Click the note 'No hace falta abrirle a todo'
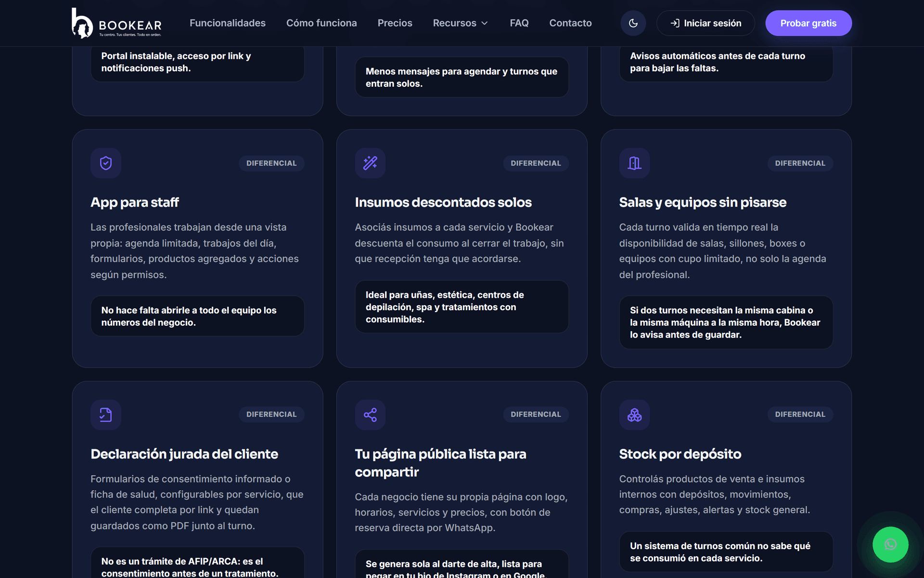The height and width of the screenshot is (578, 924). (x=197, y=316)
